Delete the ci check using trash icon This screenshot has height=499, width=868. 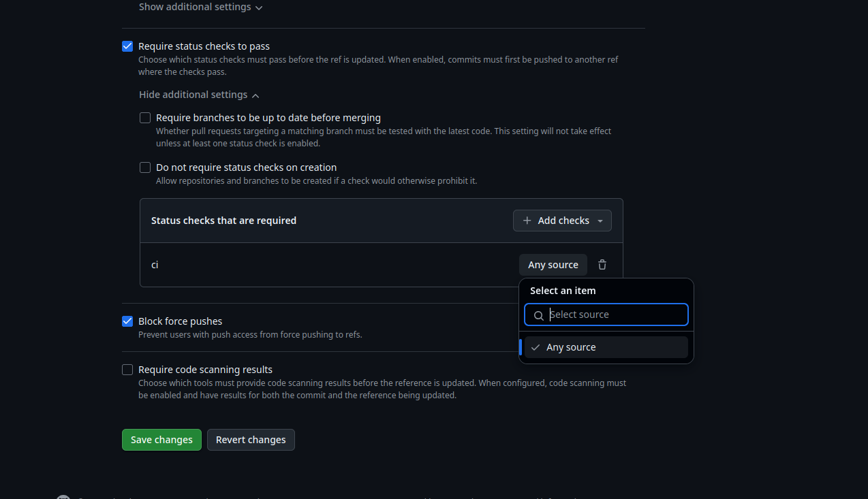click(x=602, y=265)
